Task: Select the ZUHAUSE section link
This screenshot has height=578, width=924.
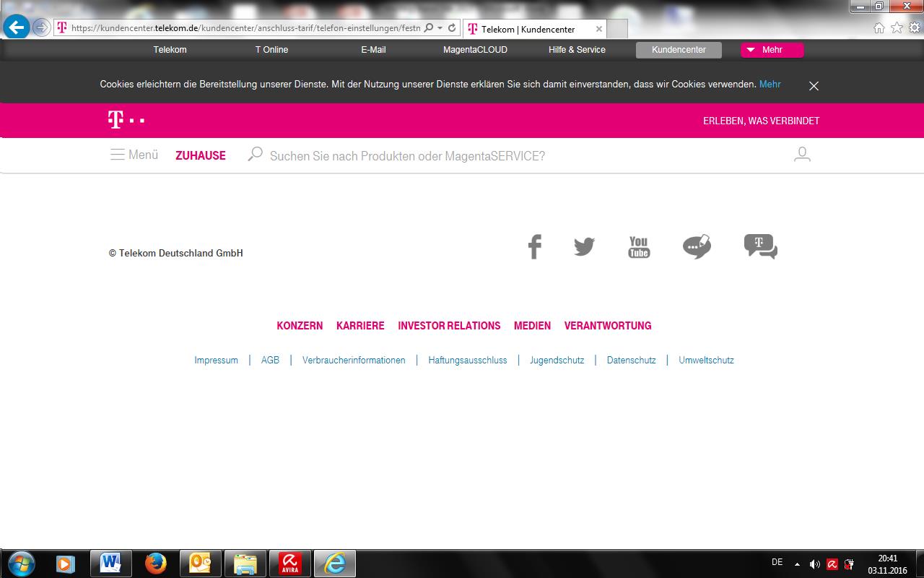Action: 201,155
